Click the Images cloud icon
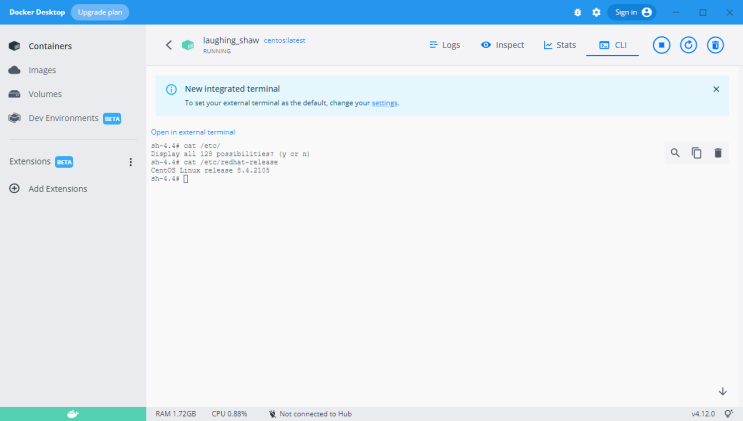Screen dimensions: 743x421 click(x=15, y=70)
